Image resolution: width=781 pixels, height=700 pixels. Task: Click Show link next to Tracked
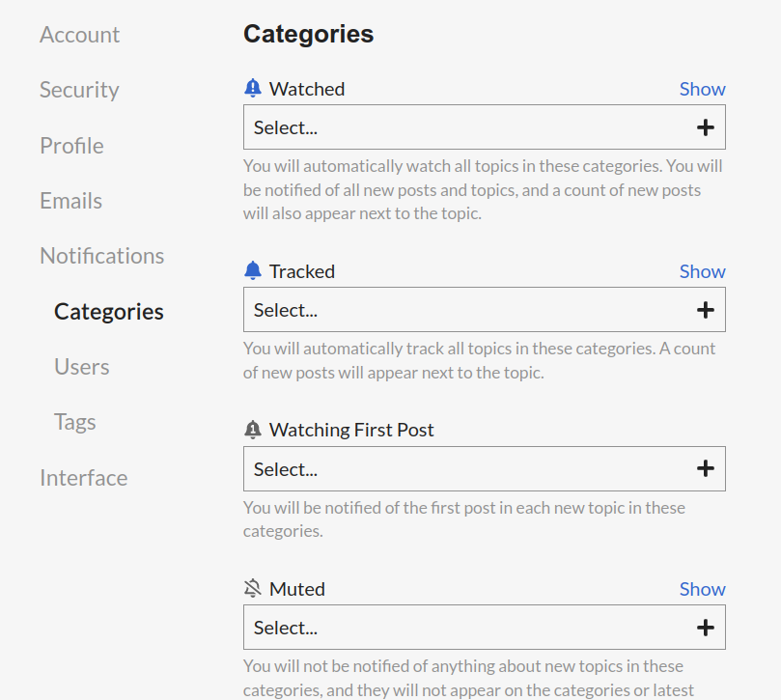coord(702,271)
